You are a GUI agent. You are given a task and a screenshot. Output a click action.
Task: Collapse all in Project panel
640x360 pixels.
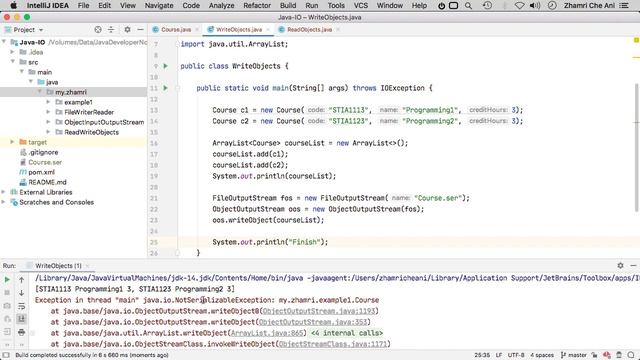click(x=111, y=29)
